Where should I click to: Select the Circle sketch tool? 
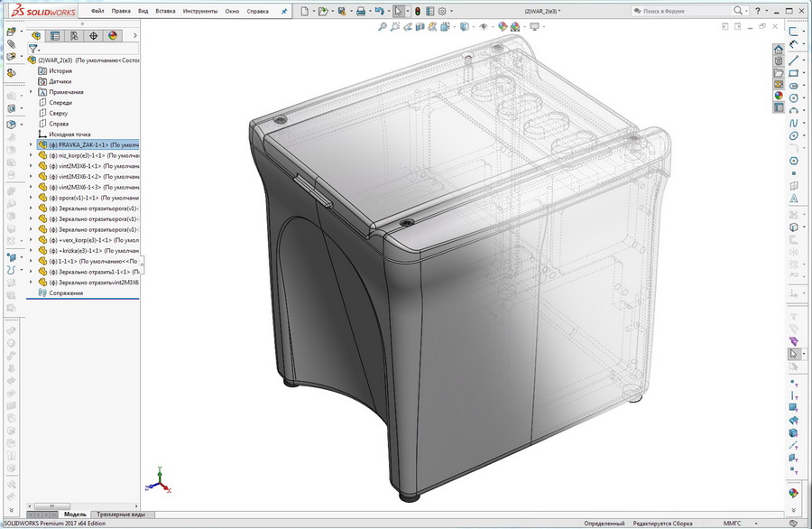click(x=793, y=97)
